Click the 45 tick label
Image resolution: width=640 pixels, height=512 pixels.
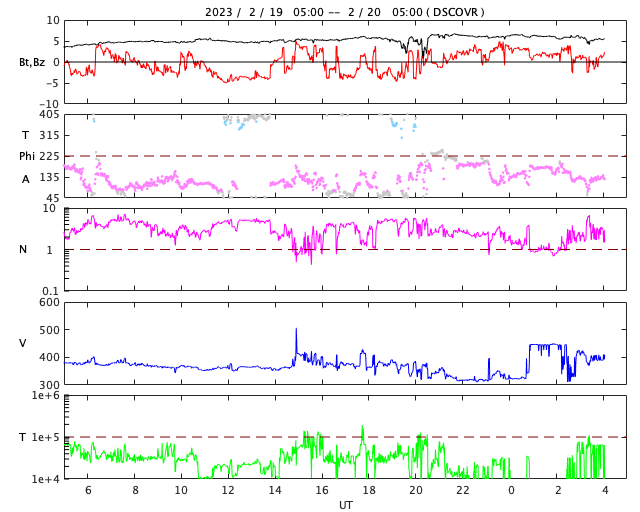53,198
